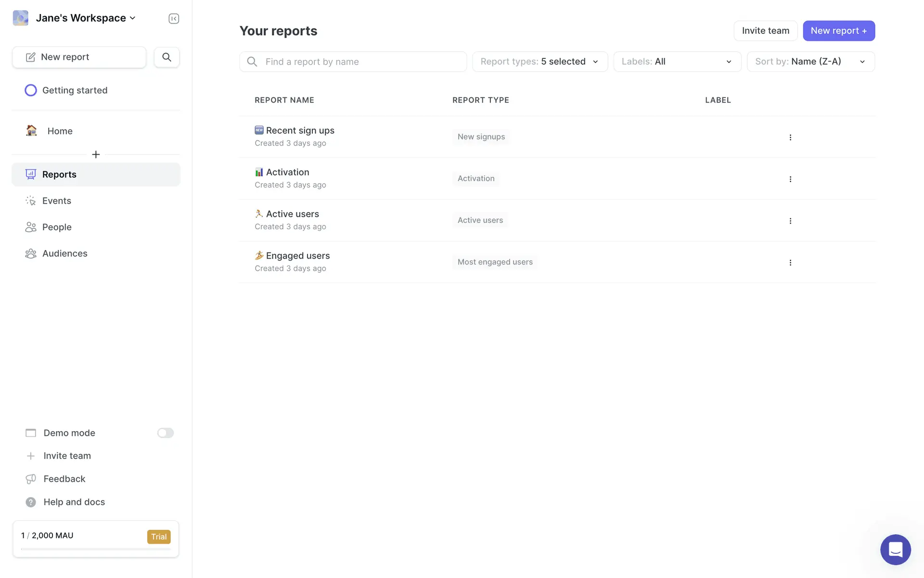Open the People section

point(57,227)
